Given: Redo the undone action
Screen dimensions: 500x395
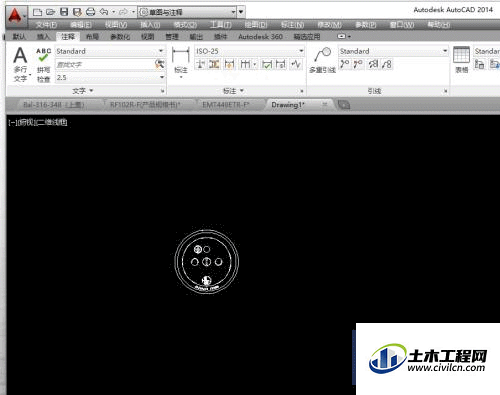Looking at the screenshot, I should (123, 12).
